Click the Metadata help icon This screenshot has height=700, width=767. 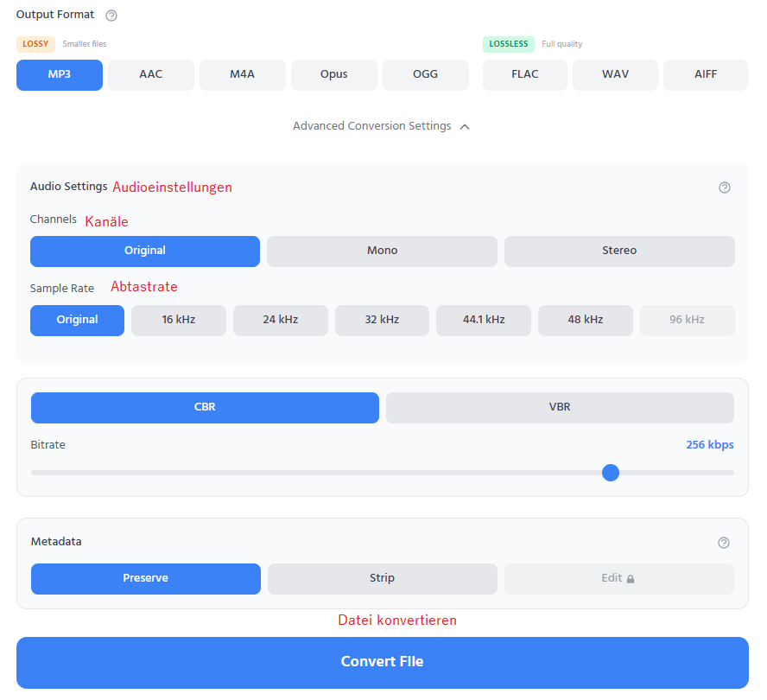click(x=724, y=543)
